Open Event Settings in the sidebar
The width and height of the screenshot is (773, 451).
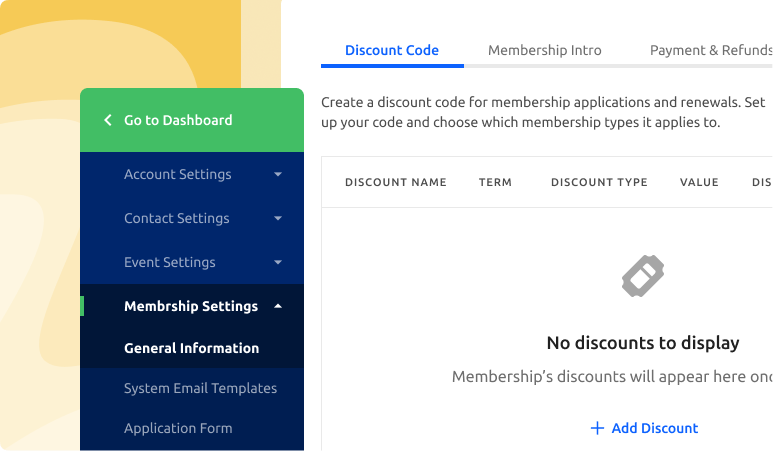click(x=169, y=262)
